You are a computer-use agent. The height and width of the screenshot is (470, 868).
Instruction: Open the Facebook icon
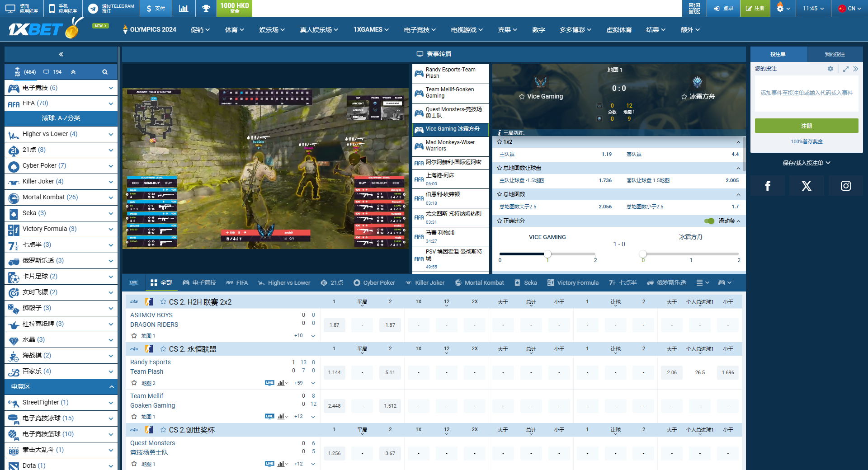pos(768,186)
